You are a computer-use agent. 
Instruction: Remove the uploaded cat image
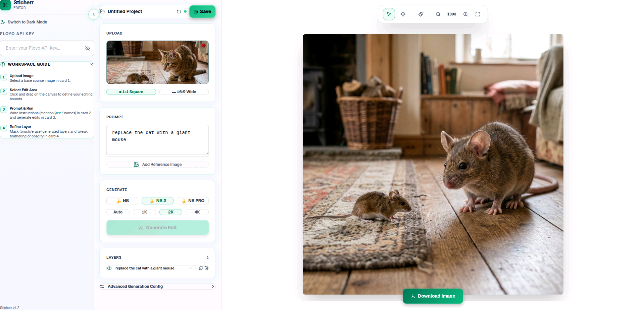(x=204, y=45)
